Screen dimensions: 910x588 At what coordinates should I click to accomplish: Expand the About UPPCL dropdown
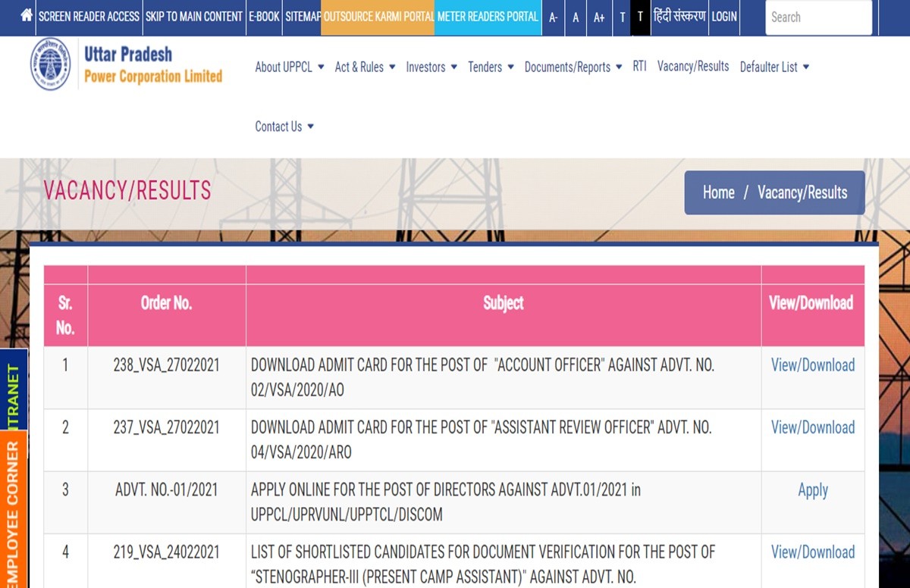pyautogui.click(x=289, y=67)
